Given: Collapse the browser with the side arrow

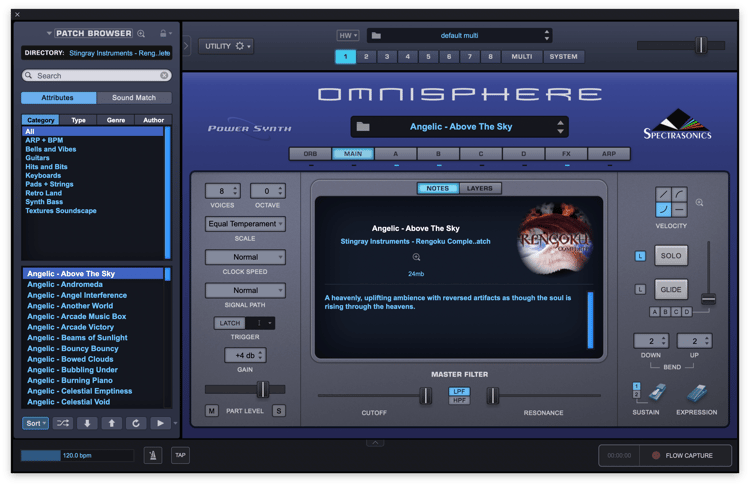Looking at the screenshot, I should [x=186, y=46].
